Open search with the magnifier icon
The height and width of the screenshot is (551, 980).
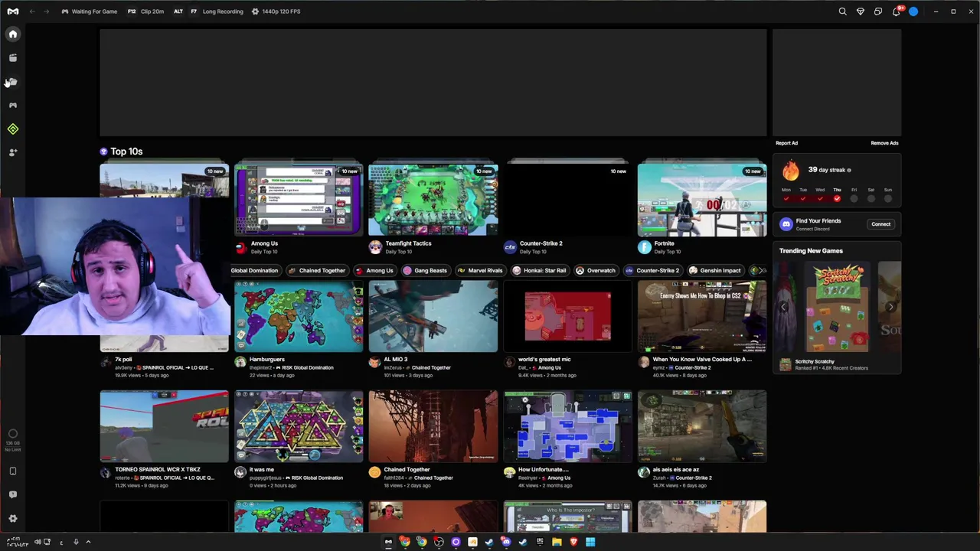click(842, 11)
